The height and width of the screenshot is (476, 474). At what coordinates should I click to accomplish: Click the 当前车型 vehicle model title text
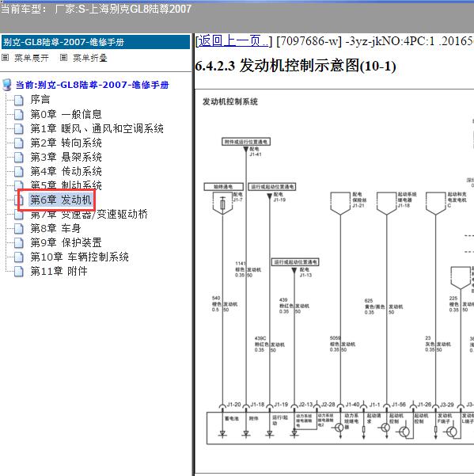tap(96, 9)
